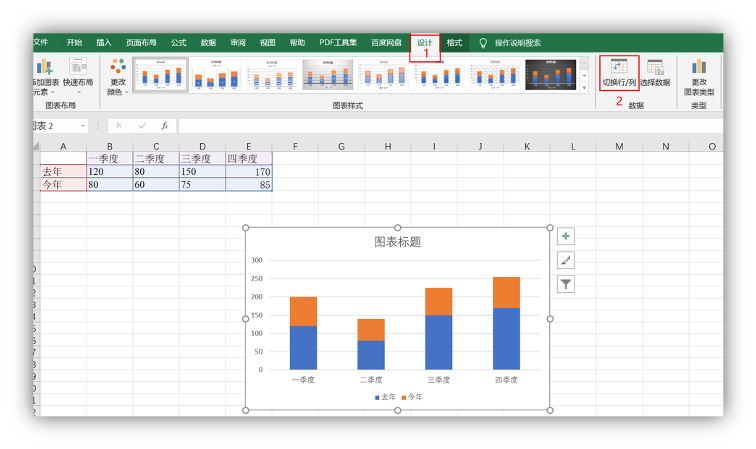Open the 百度网盘 tab

(x=386, y=42)
